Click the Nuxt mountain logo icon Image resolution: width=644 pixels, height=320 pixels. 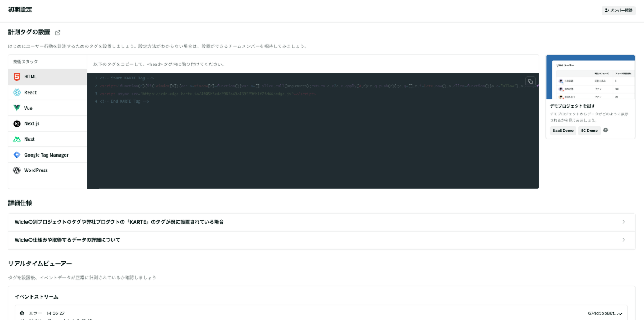pos(17,139)
